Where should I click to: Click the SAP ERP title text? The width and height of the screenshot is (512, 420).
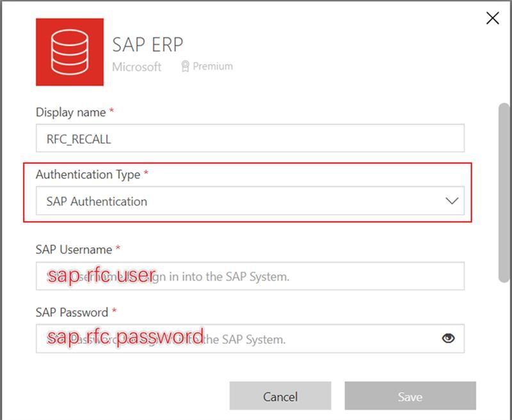[x=148, y=45]
